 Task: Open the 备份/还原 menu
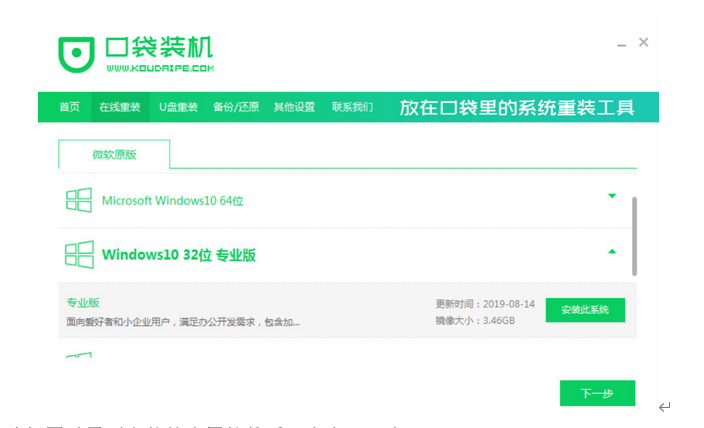[236, 107]
